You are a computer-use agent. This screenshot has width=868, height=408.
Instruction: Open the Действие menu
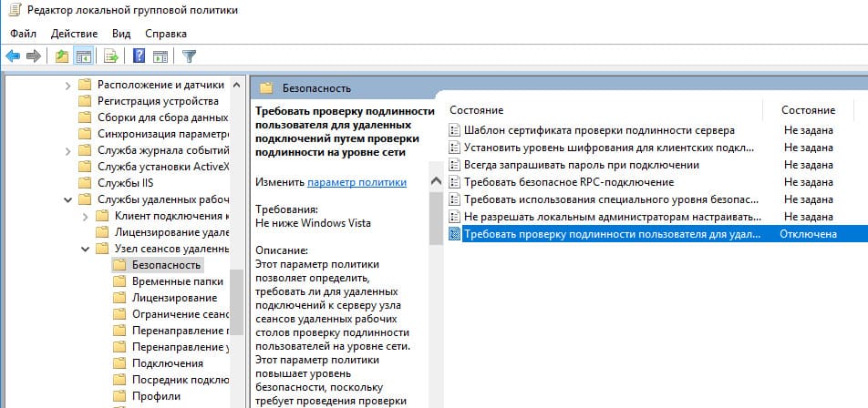tap(74, 34)
